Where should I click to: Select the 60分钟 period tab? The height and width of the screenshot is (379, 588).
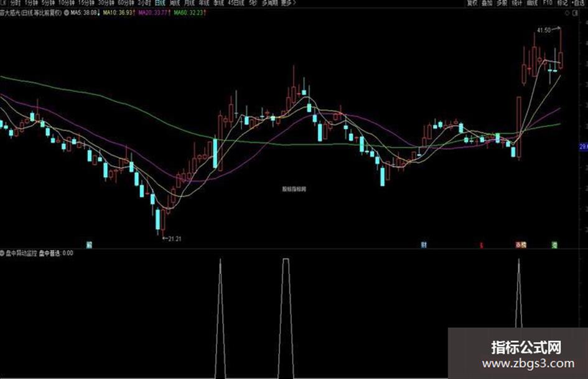pyautogui.click(x=126, y=2)
